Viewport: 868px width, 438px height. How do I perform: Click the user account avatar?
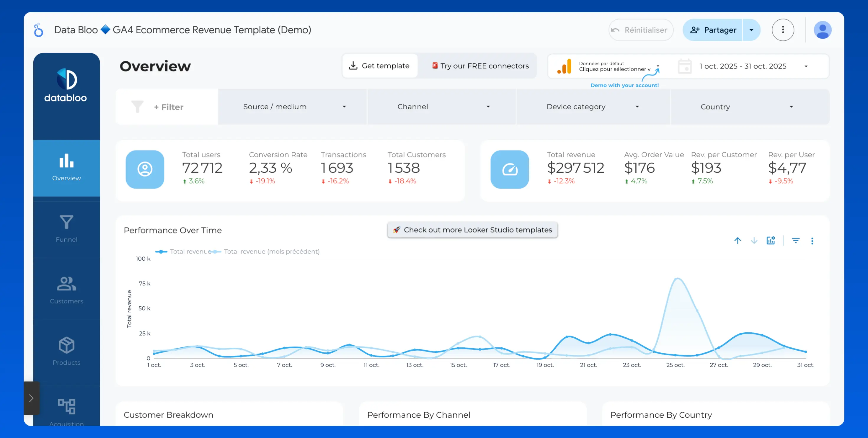pos(822,30)
